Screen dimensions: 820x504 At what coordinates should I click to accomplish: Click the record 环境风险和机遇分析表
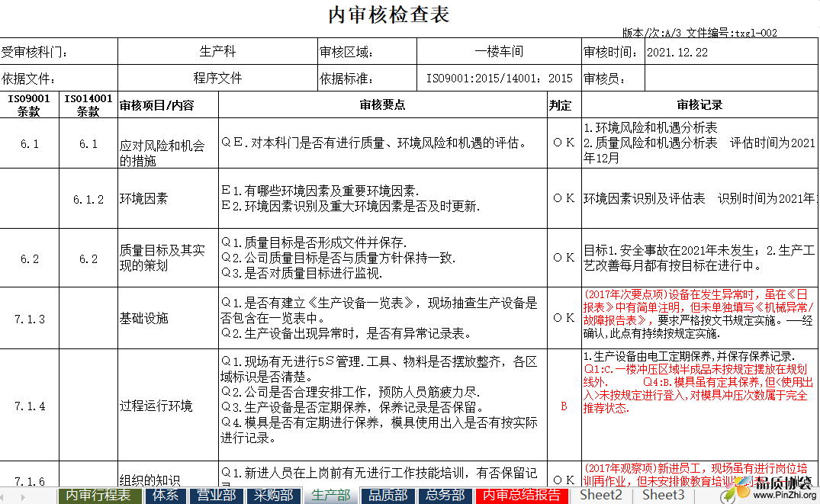[699, 143]
